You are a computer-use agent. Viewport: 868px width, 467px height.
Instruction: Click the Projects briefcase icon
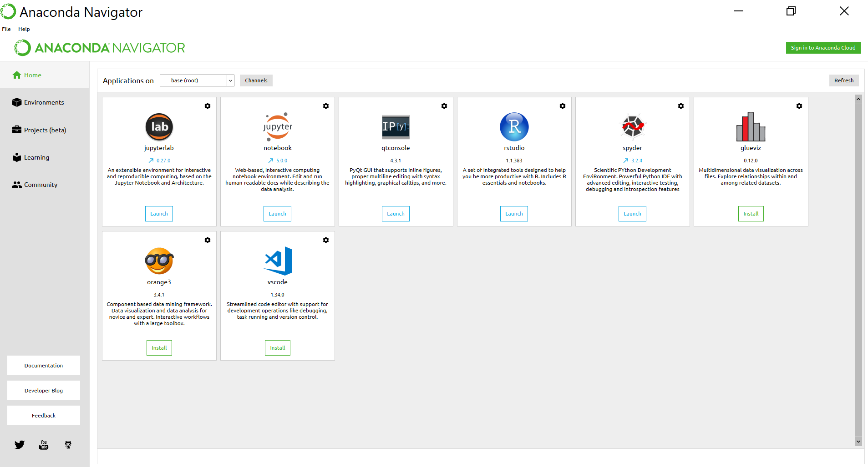click(x=17, y=130)
